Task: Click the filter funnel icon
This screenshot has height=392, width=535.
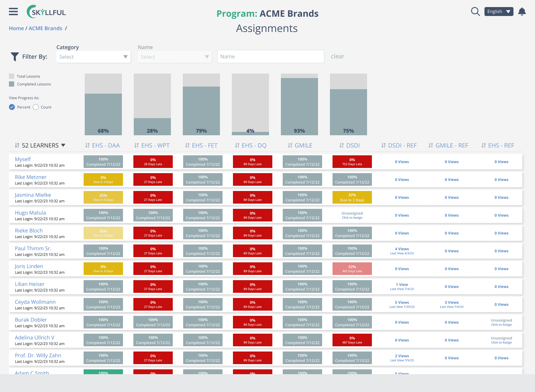Action: pyautogui.click(x=14, y=56)
